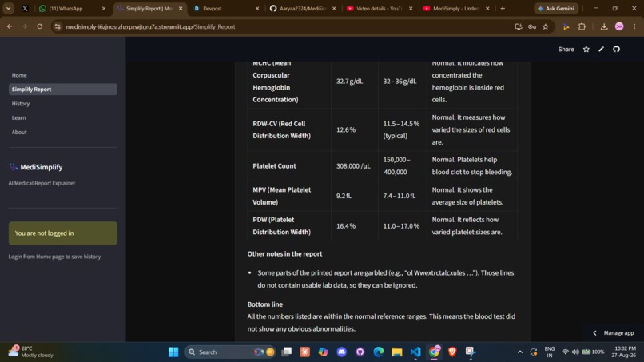The height and width of the screenshot is (362, 644).
Task: Open Visual Studio Code from the taskbar
Action: point(415,352)
